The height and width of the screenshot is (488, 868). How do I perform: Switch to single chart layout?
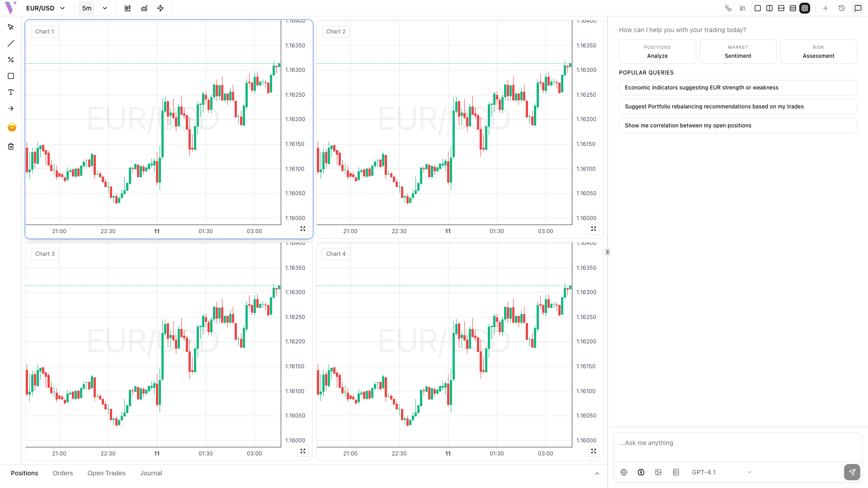tap(758, 8)
